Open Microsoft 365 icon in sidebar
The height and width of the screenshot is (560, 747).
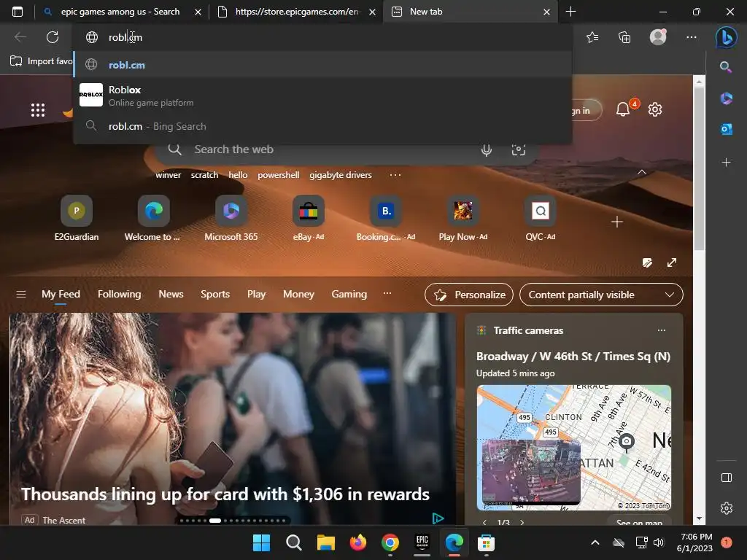726,98
